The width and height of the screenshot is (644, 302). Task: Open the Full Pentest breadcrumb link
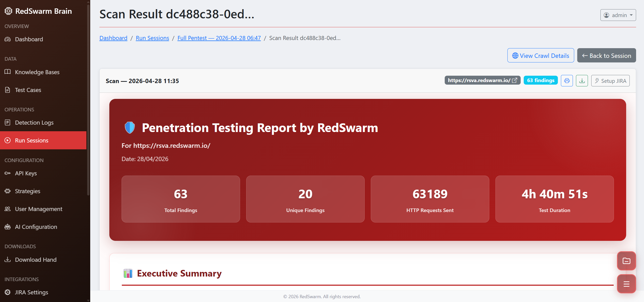(x=219, y=38)
